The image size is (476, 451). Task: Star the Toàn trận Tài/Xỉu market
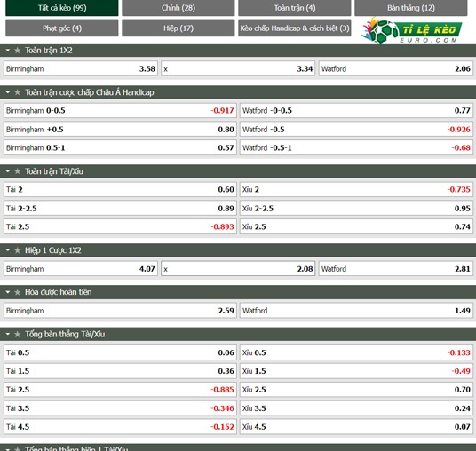click(17, 171)
